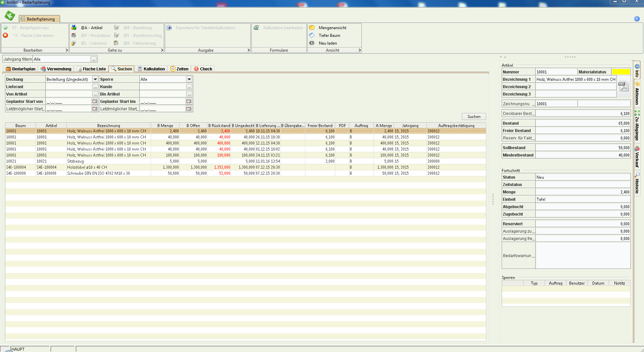Open calendar picker for Geplanter Start von
The width and height of the screenshot is (644, 352).
point(95,101)
